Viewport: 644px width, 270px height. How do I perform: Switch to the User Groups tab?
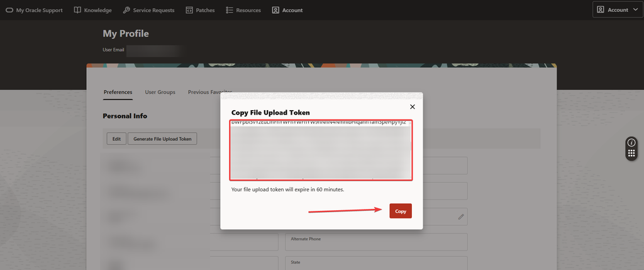tap(160, 92)
